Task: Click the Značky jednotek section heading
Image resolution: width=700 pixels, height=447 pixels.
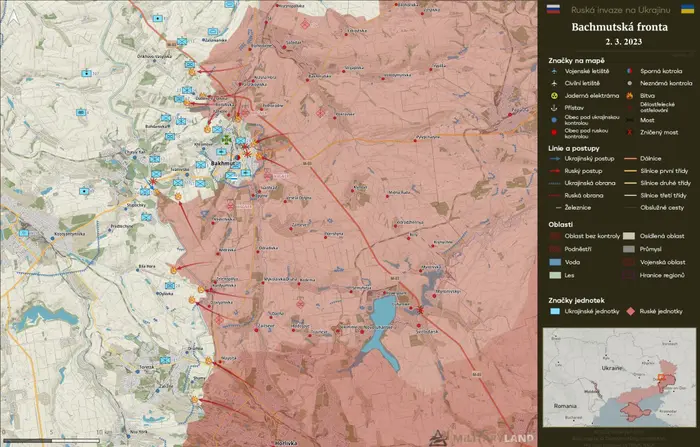Action: (576, 300)
